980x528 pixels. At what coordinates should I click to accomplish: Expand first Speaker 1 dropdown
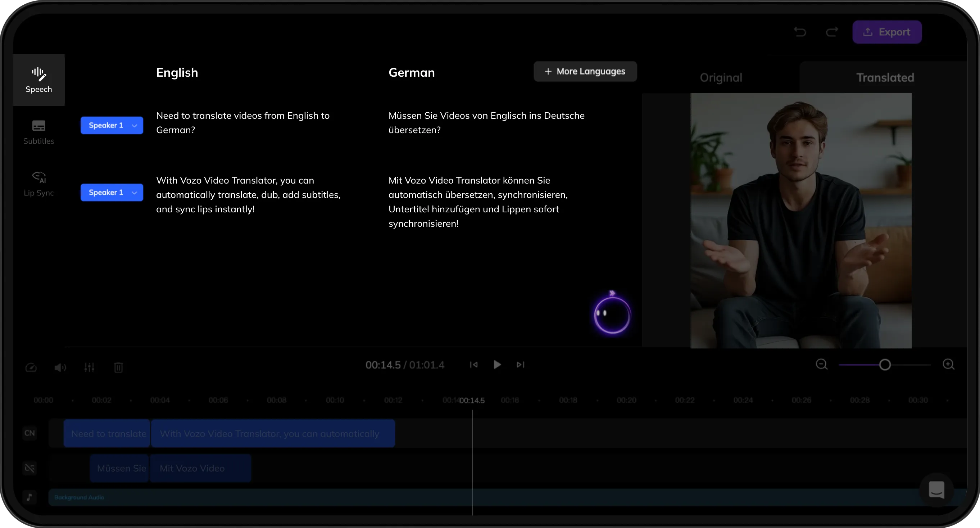point(112,125)
